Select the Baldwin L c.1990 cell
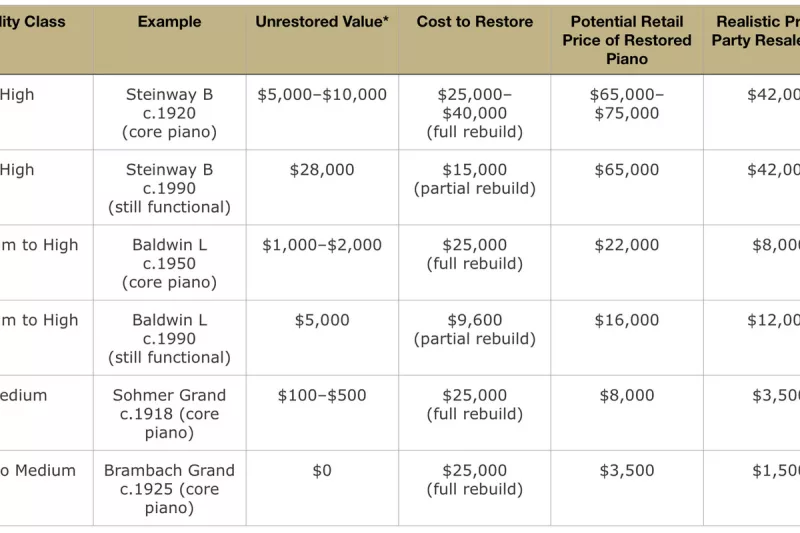This screenshot has height=533, width=800. (169, 338)
